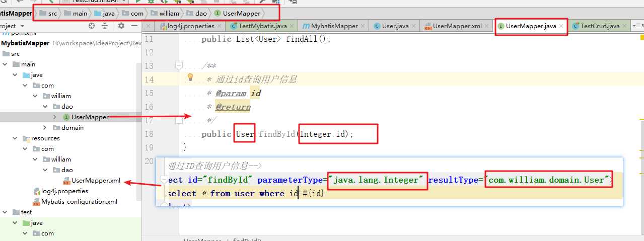Screen dimensions: 644x241
Task: Click main in the navigation breadcrumb bar
Action: pos(80,13)
